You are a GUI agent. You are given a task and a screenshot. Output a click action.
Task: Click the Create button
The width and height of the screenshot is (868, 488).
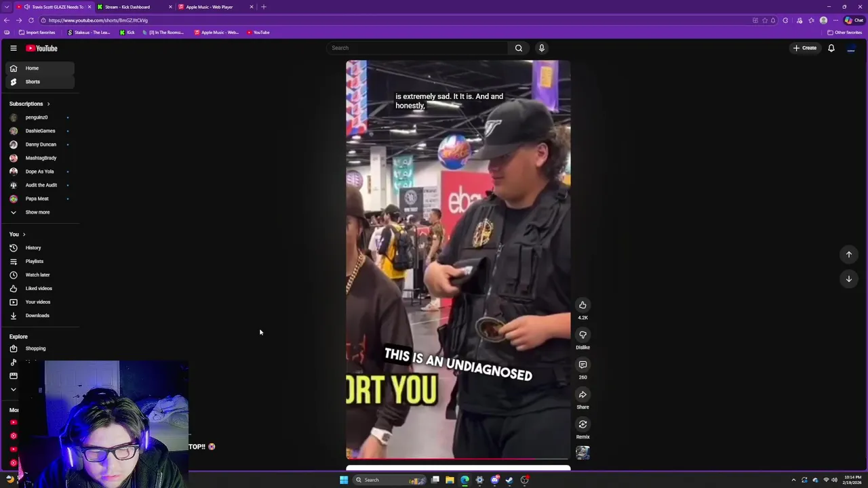coord(805,48)
